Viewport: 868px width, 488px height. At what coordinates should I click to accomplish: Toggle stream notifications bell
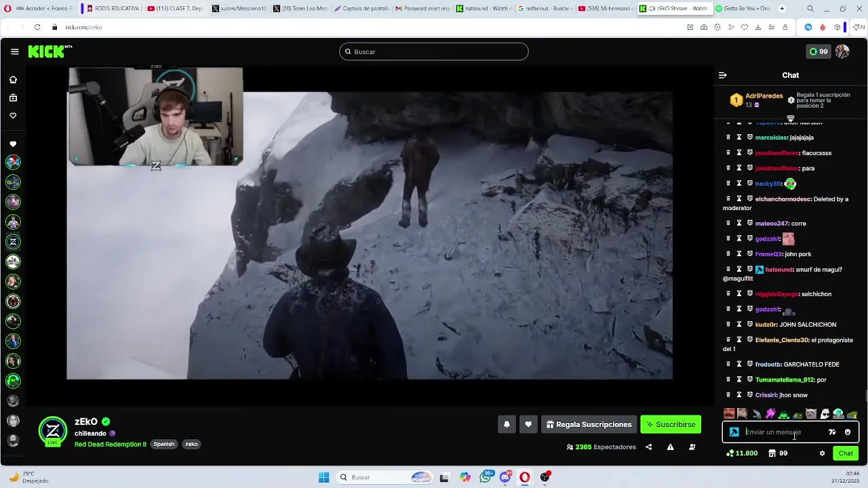[x=507, y=424]
